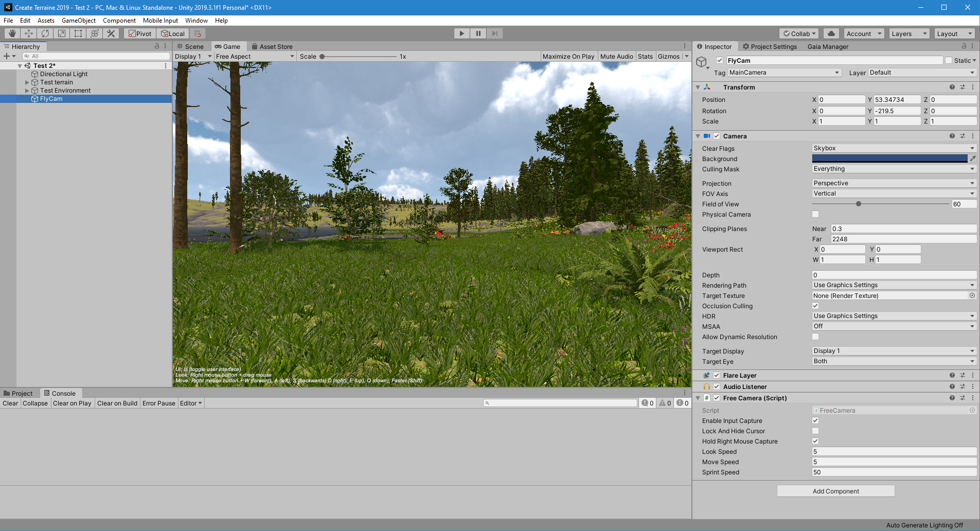Viewport: 980px width, 531px height.
Task: Pick Background color with eyedropper icon
Action: click(973, 158)
